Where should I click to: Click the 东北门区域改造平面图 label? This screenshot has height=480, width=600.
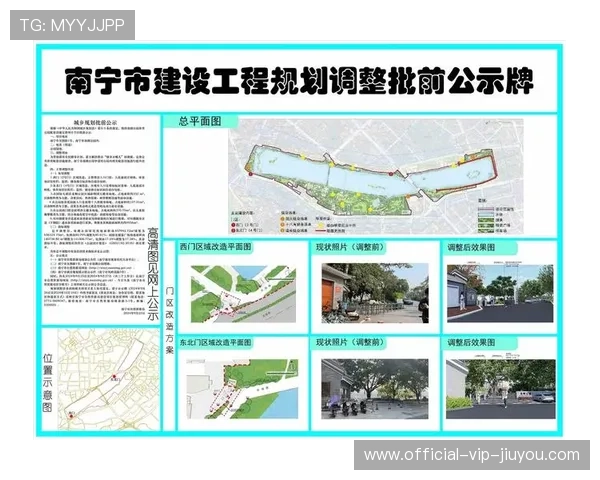coord(215,342)
